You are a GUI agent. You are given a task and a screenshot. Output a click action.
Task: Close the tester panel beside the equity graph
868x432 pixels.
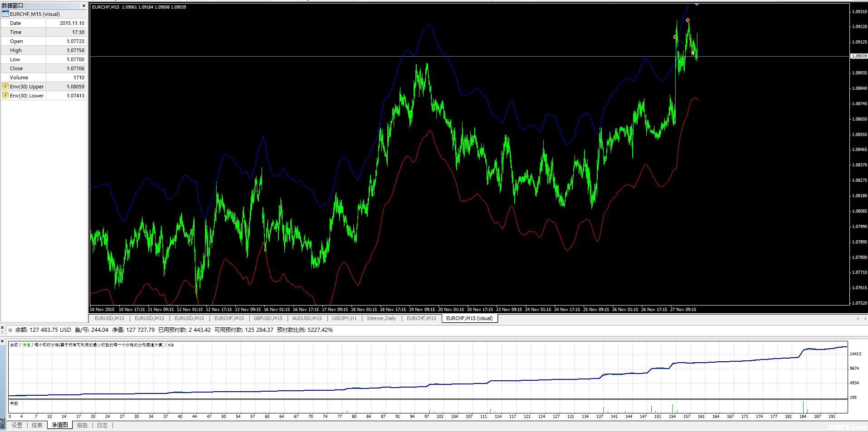[3, 341]
